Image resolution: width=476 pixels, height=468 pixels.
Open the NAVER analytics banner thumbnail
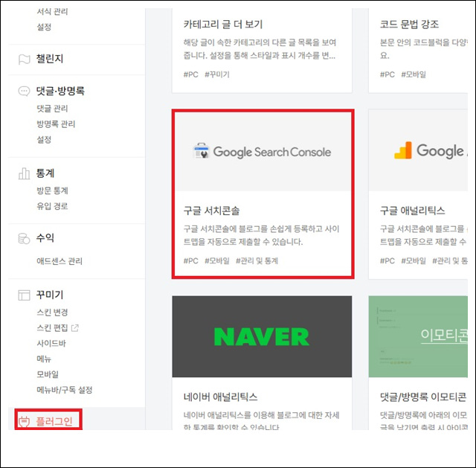262,336
